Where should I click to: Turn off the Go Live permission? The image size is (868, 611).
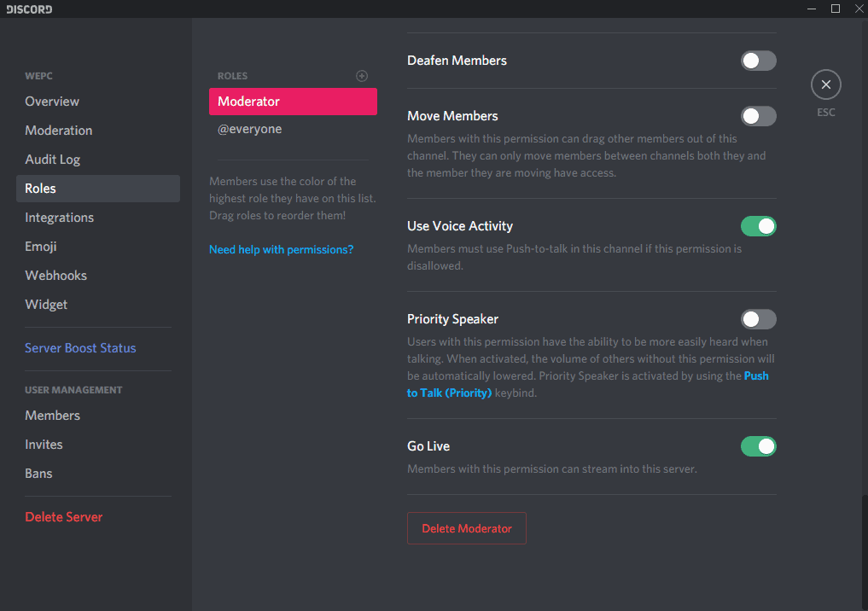click(x=759, y=446)
